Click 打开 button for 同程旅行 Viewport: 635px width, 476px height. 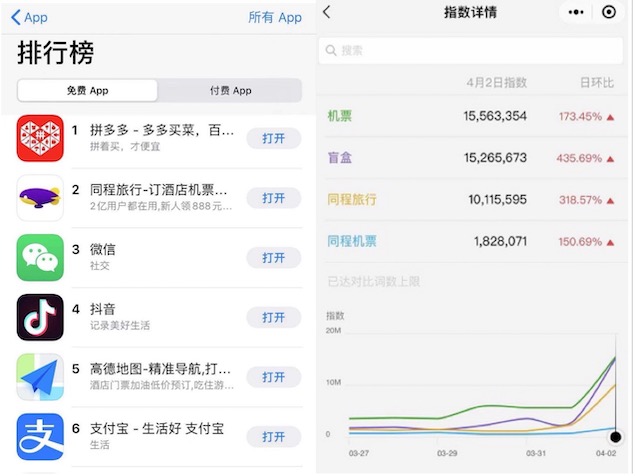click(274, 198)
